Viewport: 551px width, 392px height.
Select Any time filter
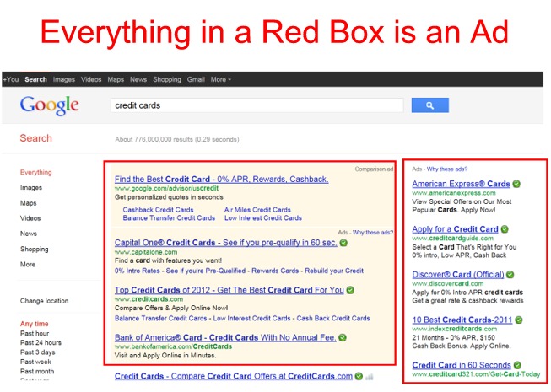34,324
